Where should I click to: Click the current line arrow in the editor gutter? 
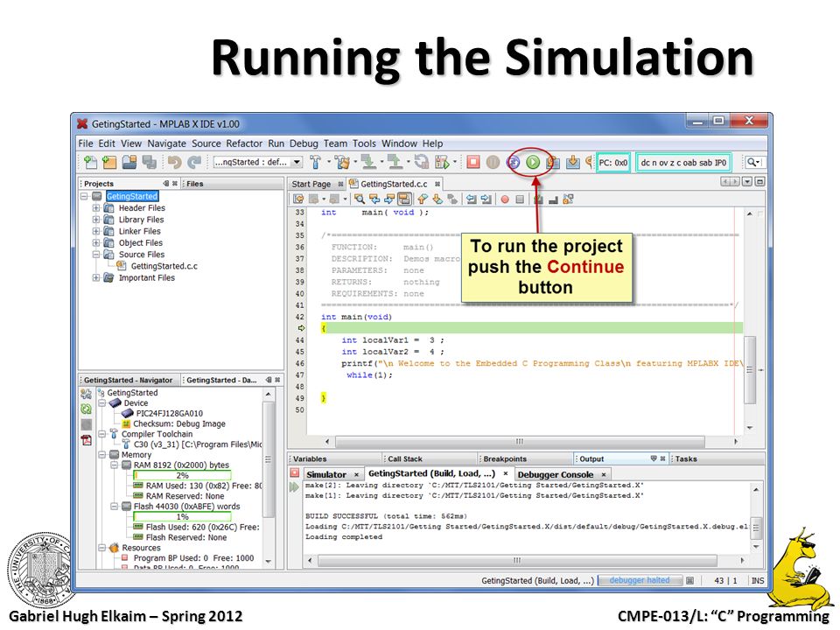(x=301, y=328)
